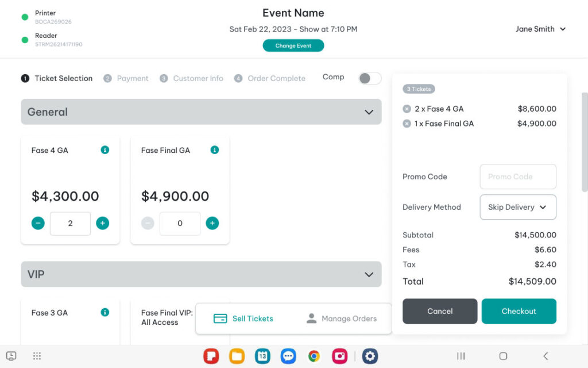588x368 pixels.
Task: Switch to the Manage Orders tab
Action: [342, 319]
